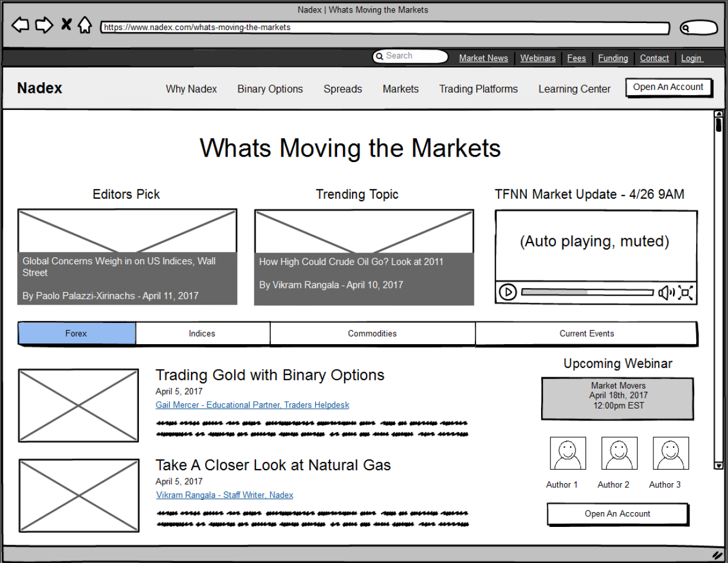Open the browser home icon
This screenshot has width=728, height=563.
coord(85,25)
